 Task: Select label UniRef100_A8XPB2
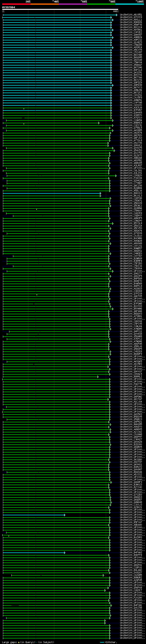click(x=131, y=161)
